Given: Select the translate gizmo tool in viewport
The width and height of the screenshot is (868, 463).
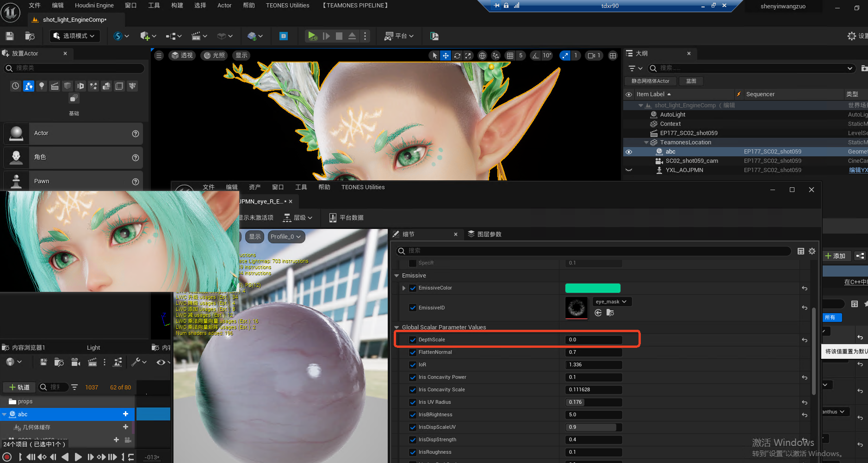Looking at the screenshot, I should point(446,56).
